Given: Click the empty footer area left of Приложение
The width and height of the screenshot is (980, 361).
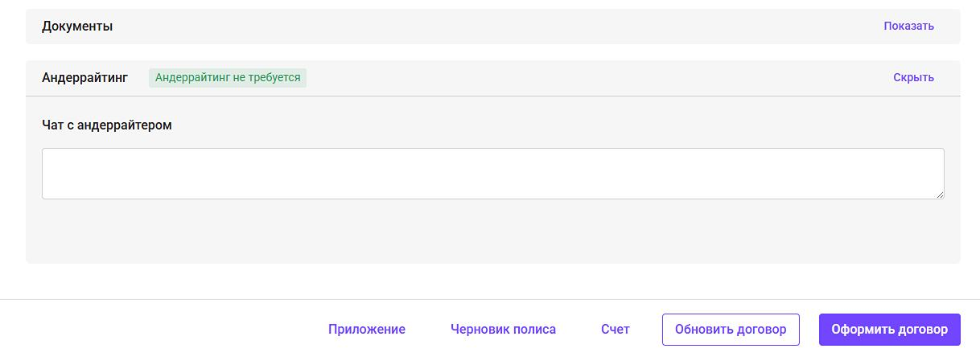Looking at the screenshot, I should (161, 329).
